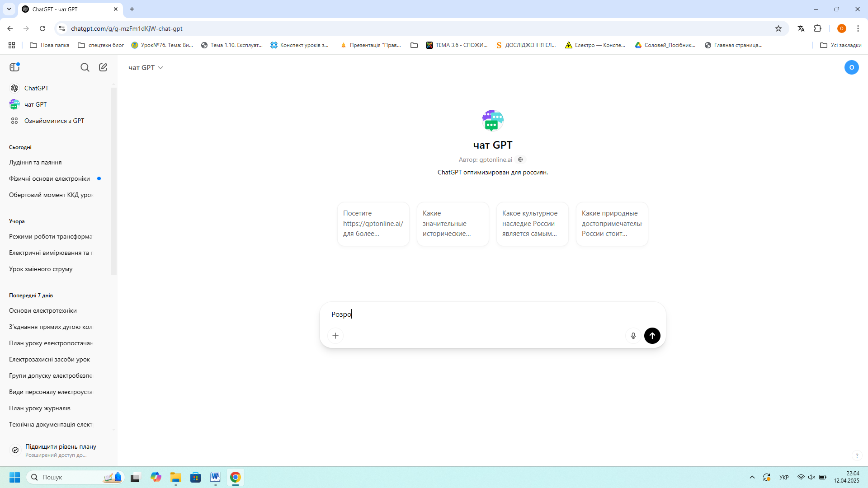Screen dimensions: 868x488
Task: Go back with the browser back arrow
Action: click(x=10, y=28)
